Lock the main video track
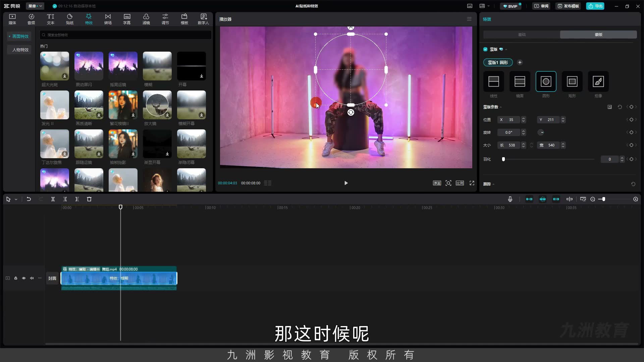 coord(16,278)
